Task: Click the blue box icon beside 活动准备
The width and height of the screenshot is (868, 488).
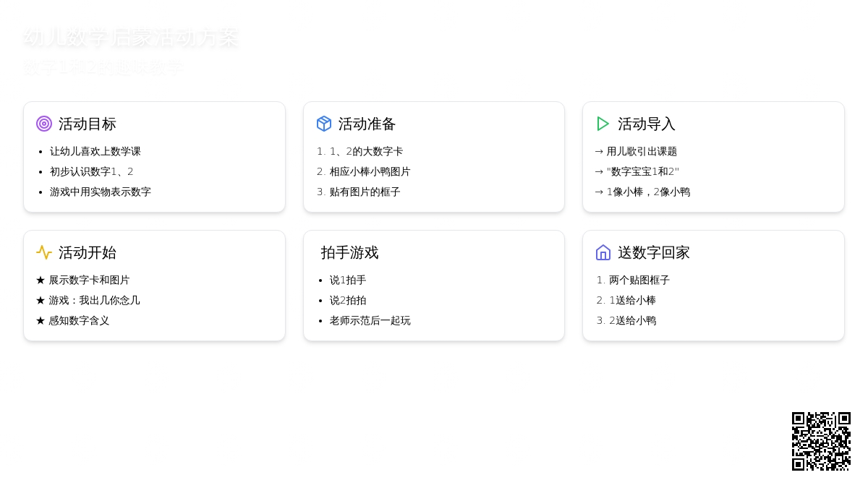Action: 324,124
